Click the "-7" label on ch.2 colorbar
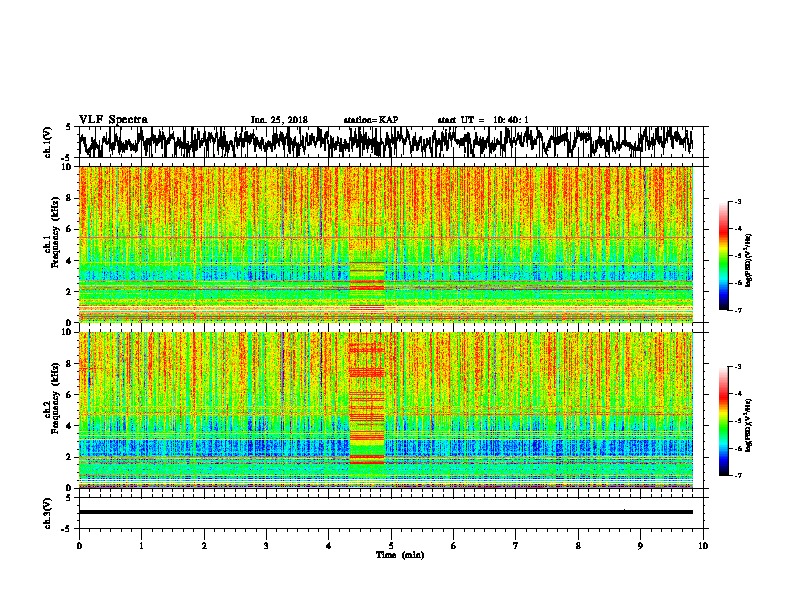 click(x=738, y=475)
